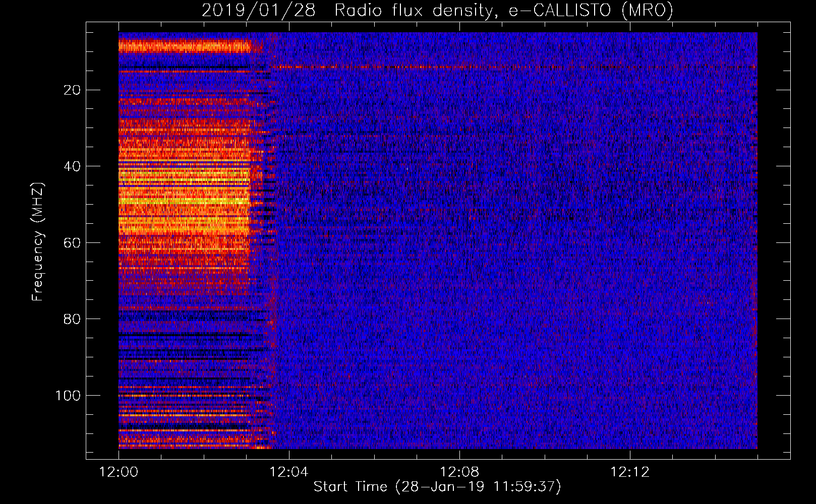816x504 pixels.
Task: Click the 40 frequency tick label
Action: [73, 166]
